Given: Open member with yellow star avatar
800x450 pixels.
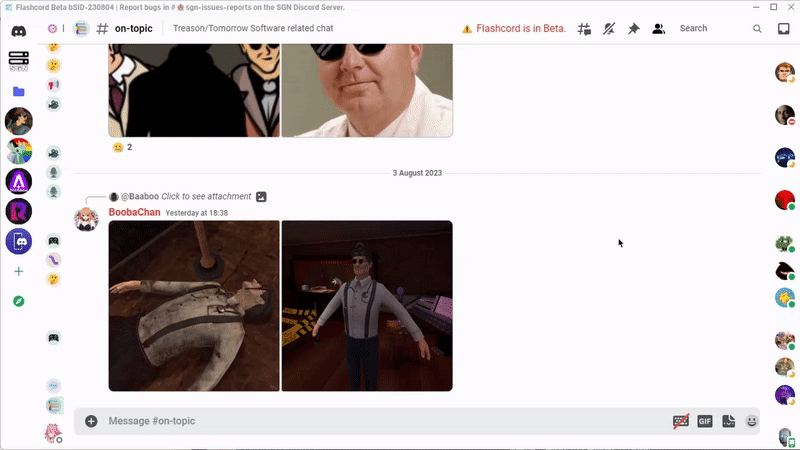Looking at the screenshot, I should (785, 297).
